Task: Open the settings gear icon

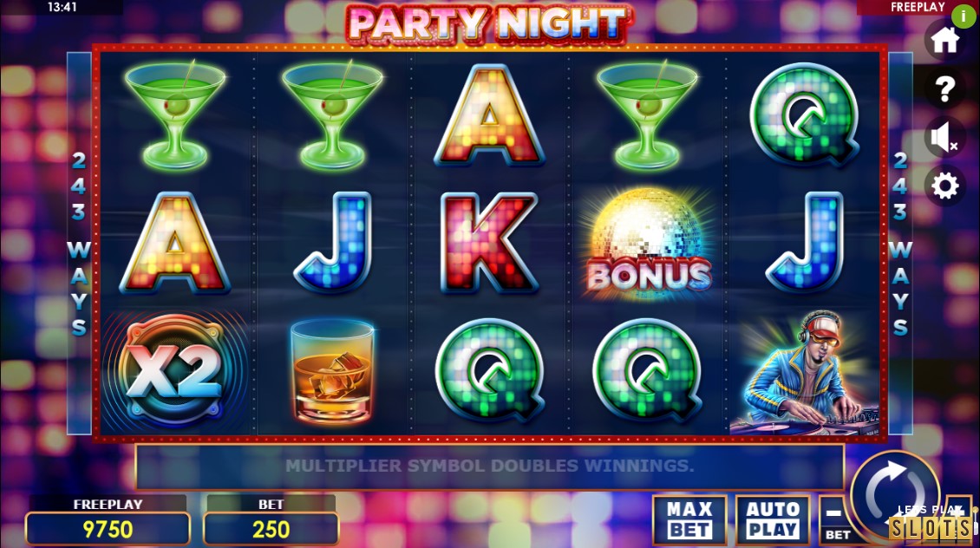Action: (x=944, y=186)
